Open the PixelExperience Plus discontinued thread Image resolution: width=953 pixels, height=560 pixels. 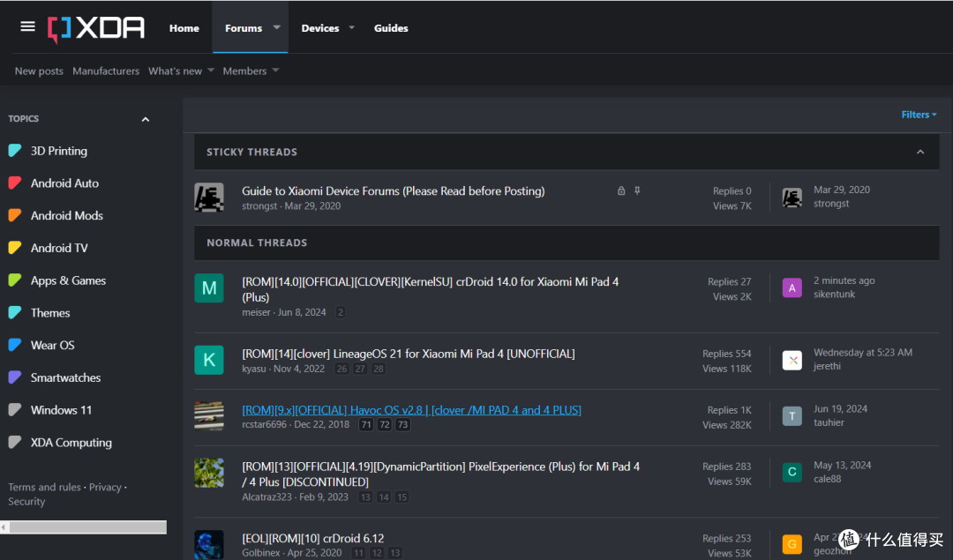point(440,474)
